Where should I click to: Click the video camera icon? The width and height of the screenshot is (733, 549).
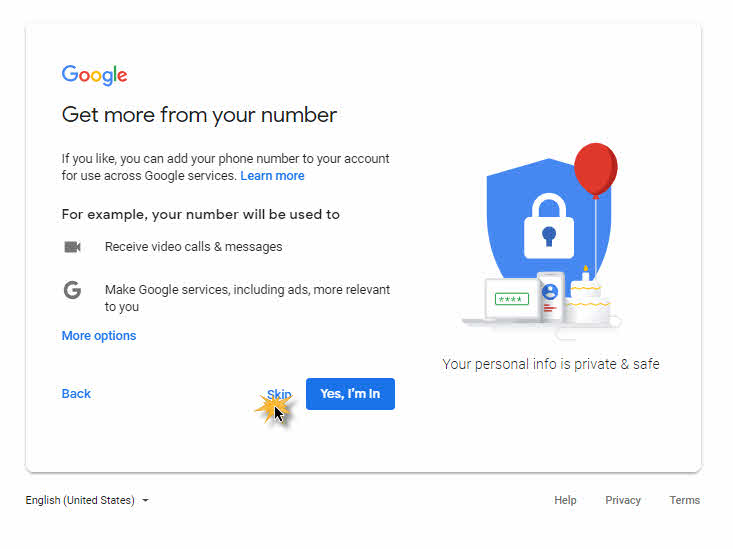[x=72, y=246]
